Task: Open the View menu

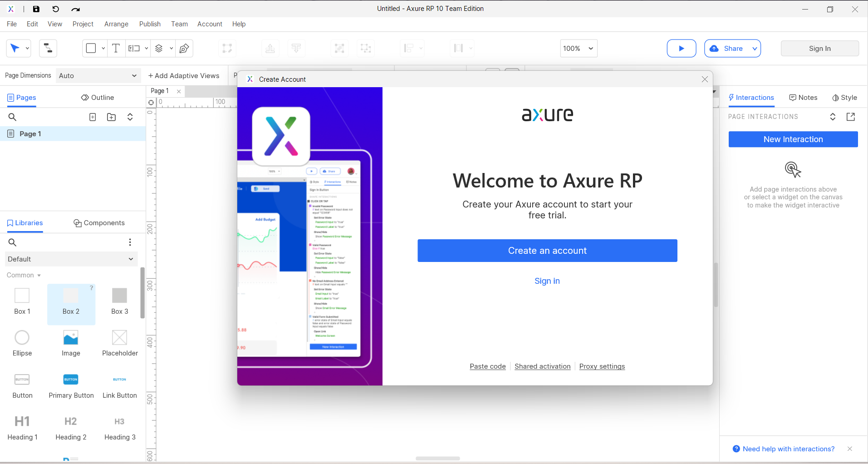Action: [55, 24]
